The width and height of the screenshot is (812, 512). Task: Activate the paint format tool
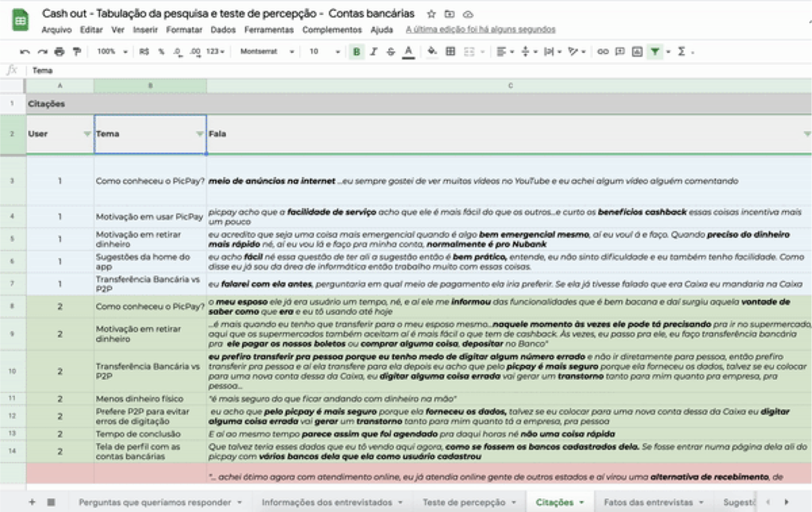coord(77,52)
